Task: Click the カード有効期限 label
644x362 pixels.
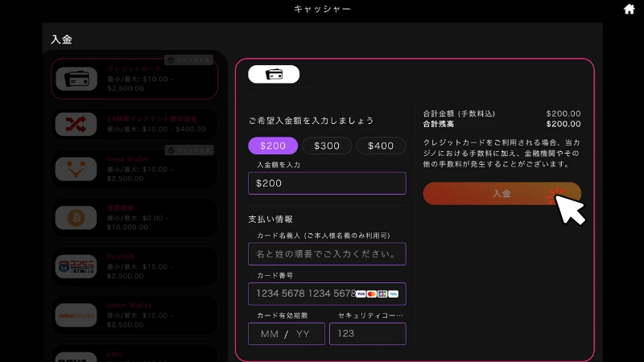Action: pyautogui.click(x=283, y=315)
